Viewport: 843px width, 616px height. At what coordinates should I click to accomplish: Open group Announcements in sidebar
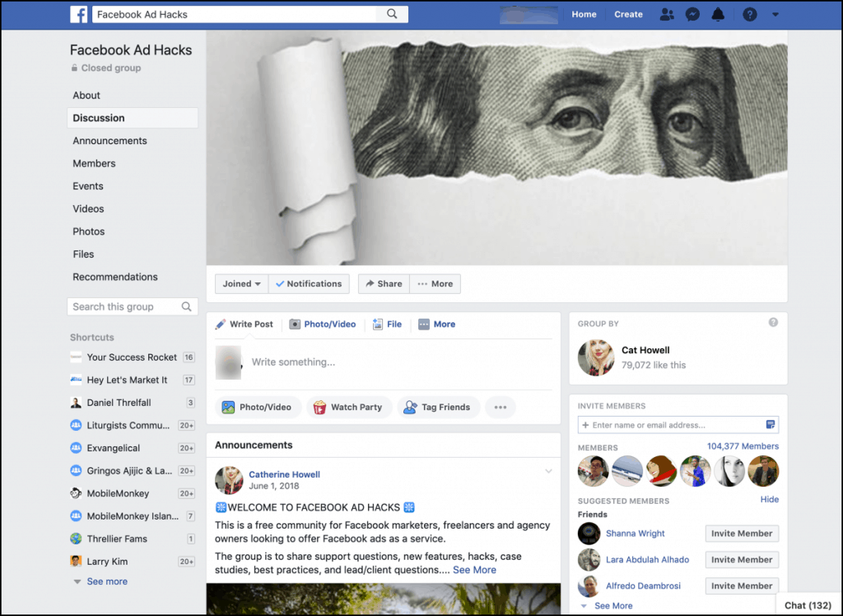point(109,141)
